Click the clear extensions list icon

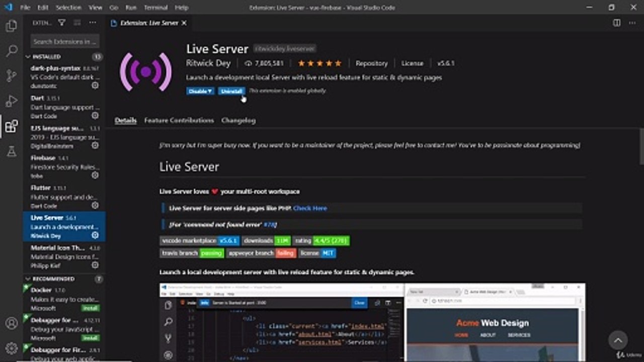tap(77, 23)
